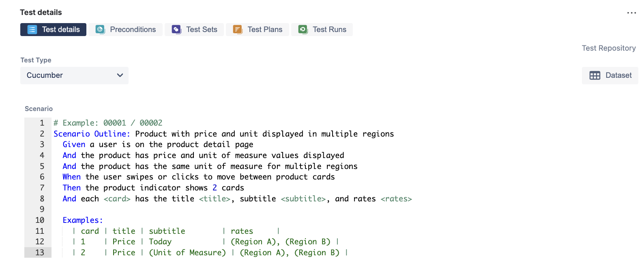Switch to the Test Sets tab

202,30
